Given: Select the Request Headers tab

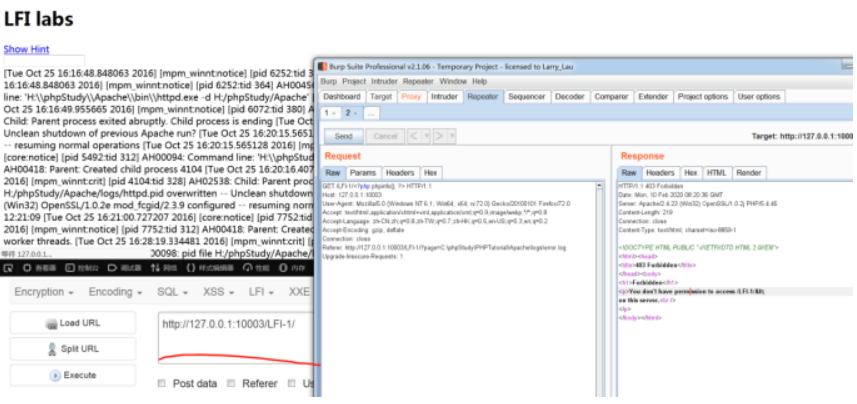Looking at the screenshot, I should pyautogui.click(x=401, y=173).
